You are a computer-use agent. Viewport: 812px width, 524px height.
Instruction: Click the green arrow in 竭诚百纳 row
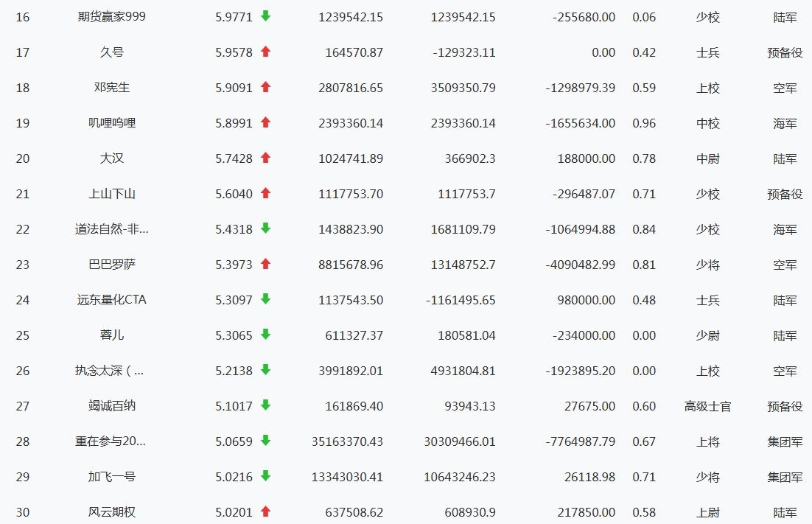265,405
